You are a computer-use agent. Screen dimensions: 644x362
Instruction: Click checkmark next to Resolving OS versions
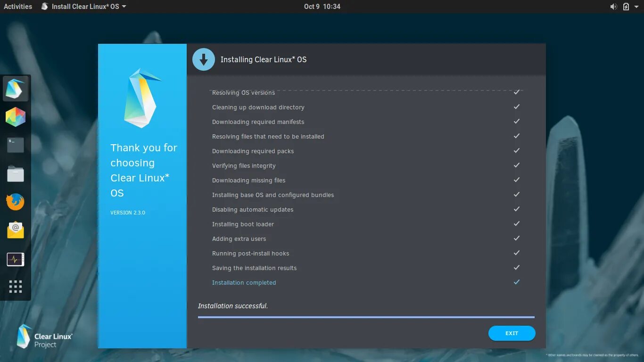pyautogui.click(x=517, y=92)
